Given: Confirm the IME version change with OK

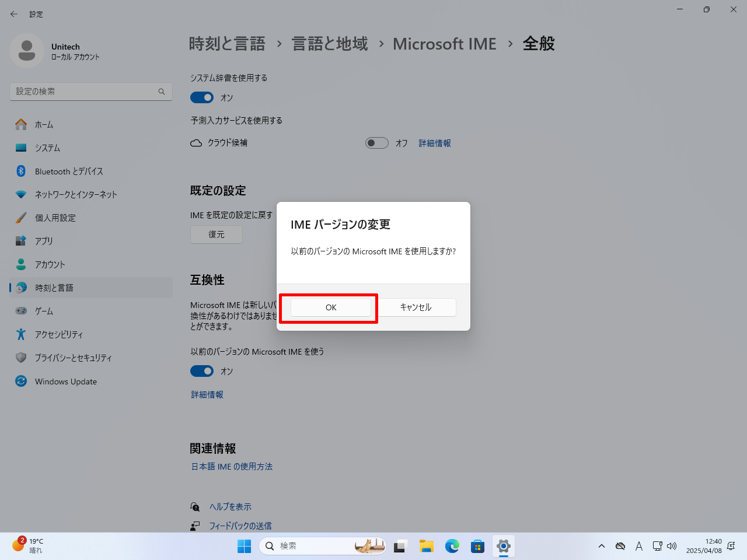Looking at the screenshot, I should pos(331,307).
